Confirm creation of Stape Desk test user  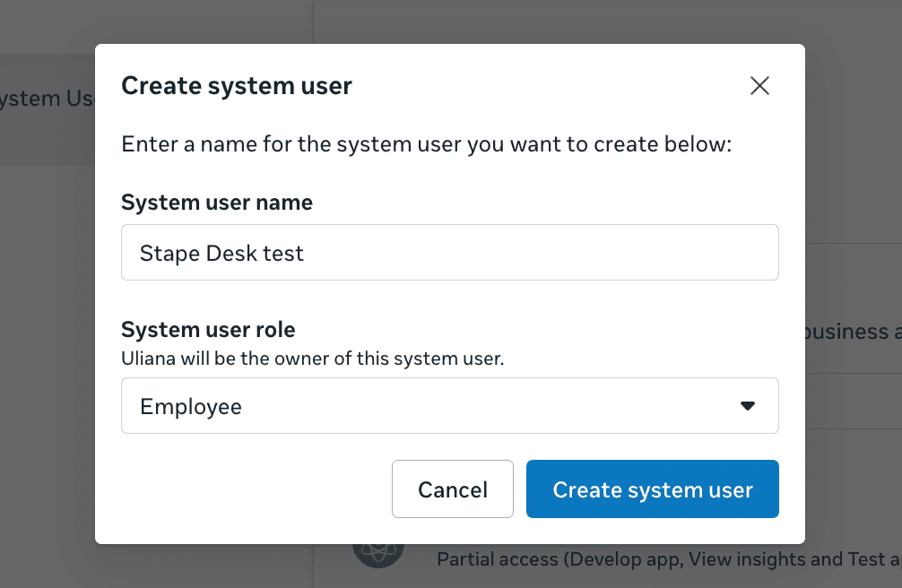tap(652, 489)
